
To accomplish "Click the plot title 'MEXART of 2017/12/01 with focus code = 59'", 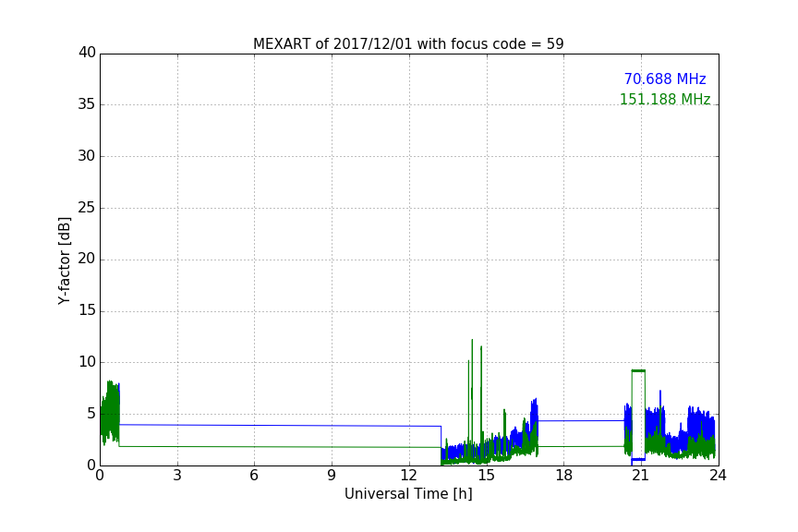I will (x=408, y=44).
